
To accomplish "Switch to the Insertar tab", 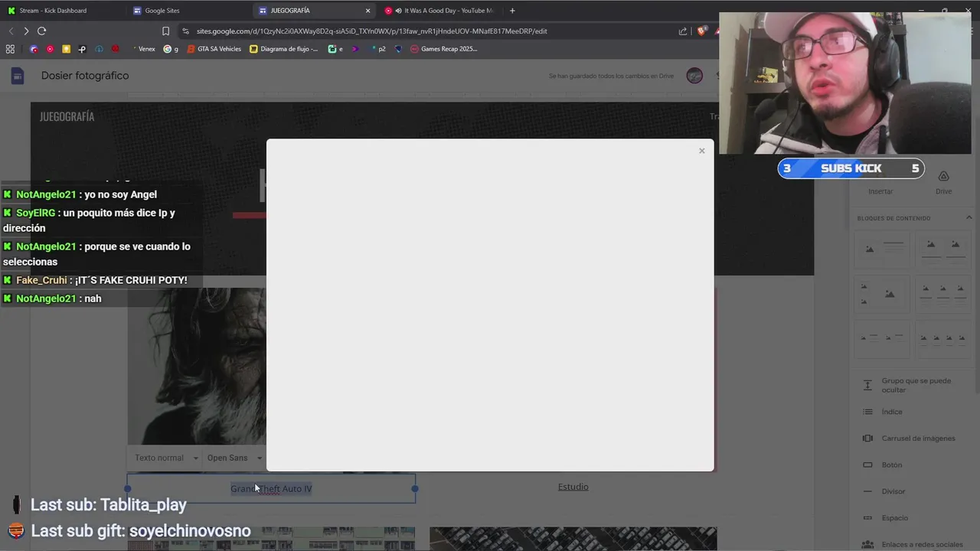I will click(880, 191).
